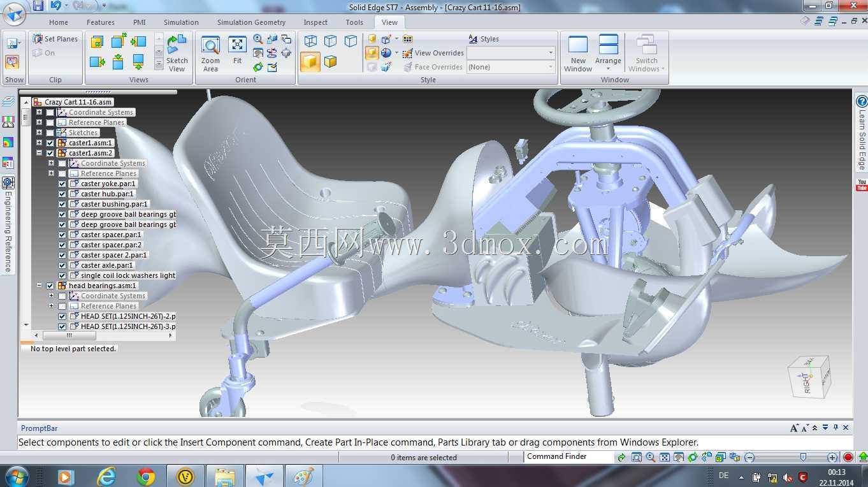Select caster spacer.par:2 in the tree
The width and height of the screenshot is (868, 487).
click(x=111, y=245)
